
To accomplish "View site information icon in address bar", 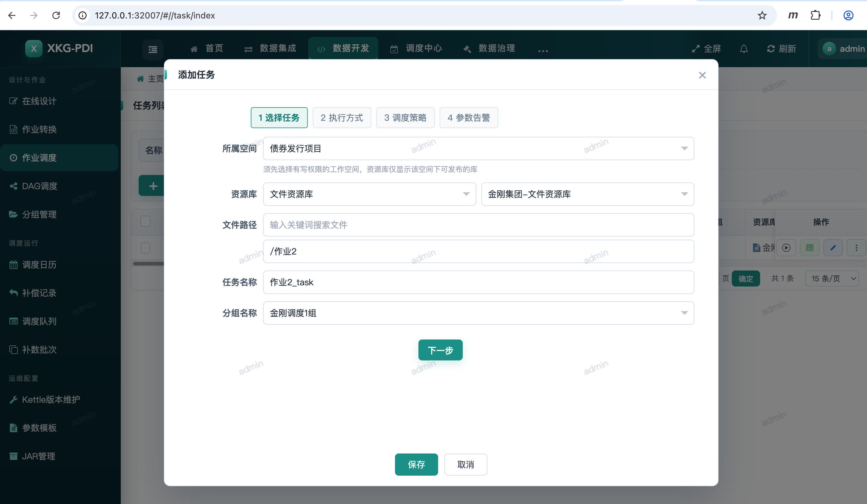I will click(83, 15).
